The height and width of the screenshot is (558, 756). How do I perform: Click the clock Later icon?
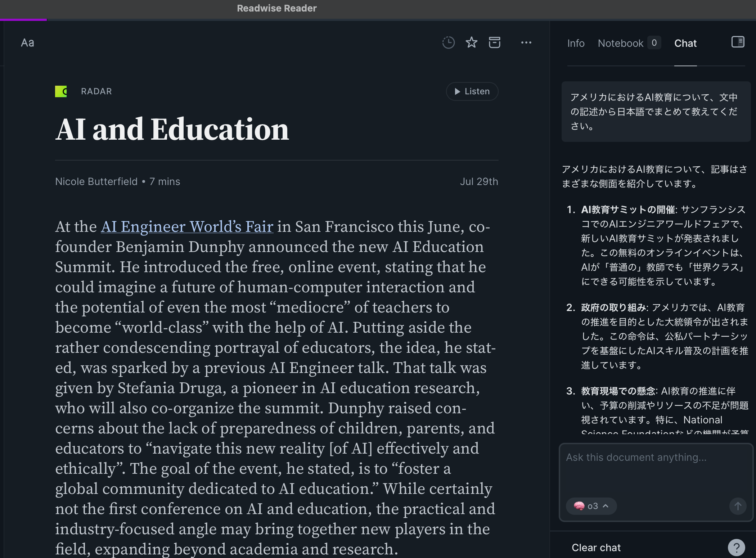tap(448, 42)
